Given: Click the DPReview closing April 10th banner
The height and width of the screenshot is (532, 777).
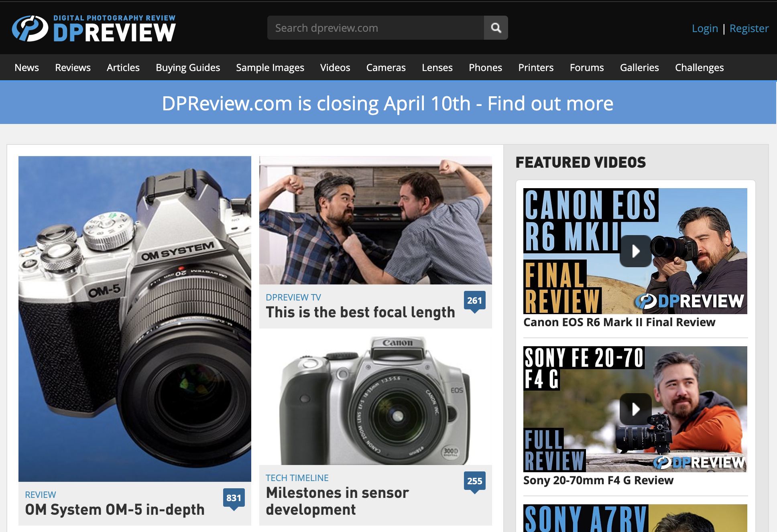Looking at the screenshot, I should [x=388, y=103].
